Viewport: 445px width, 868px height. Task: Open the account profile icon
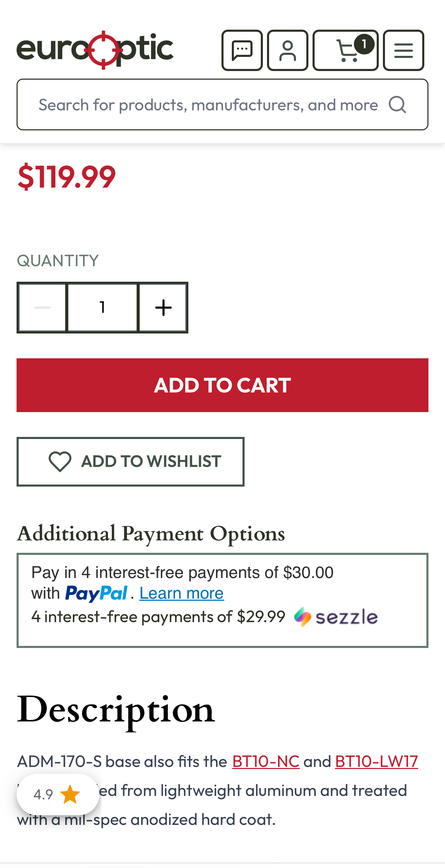(x=287, y=50)
